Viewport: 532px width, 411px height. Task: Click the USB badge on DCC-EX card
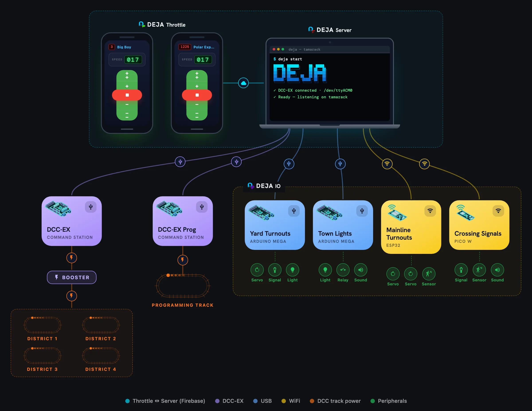point(91,207)
